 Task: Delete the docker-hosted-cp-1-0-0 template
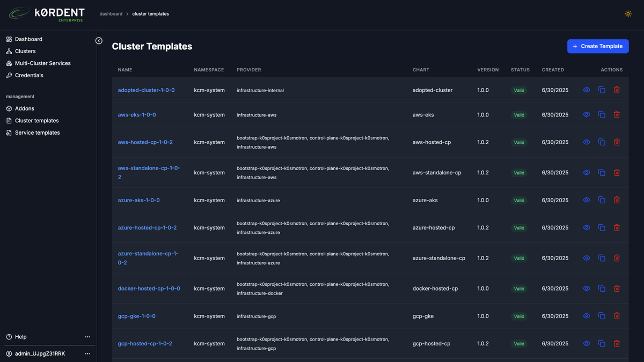(x=617, y=289)
